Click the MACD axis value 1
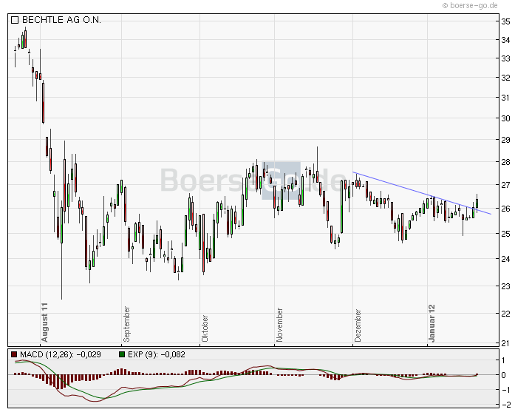Image resolution: width=532 pixels, height=415 pixels. (503, 360)
